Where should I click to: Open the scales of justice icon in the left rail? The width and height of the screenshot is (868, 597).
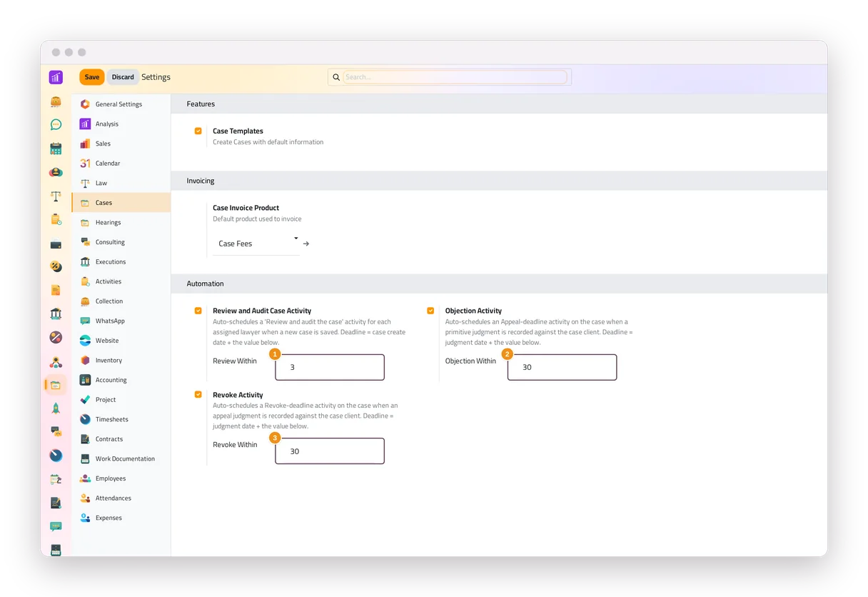[56, 196]
